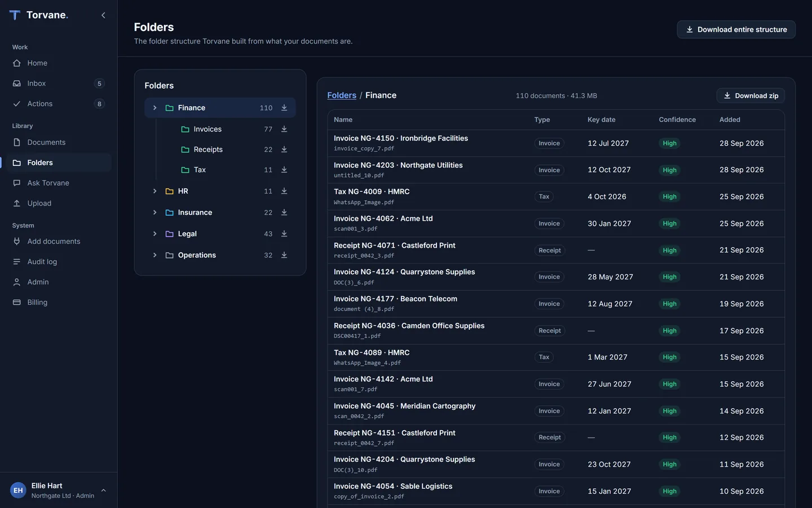Screen dimensions: 812x508
Task: Open the Add documents page
Action: coord(59,242)
